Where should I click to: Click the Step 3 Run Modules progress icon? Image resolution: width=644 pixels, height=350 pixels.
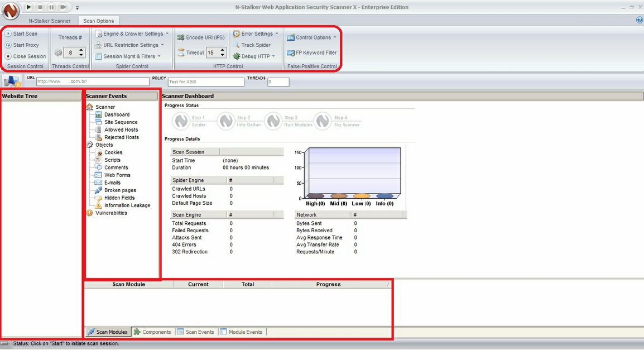(273, 121)
